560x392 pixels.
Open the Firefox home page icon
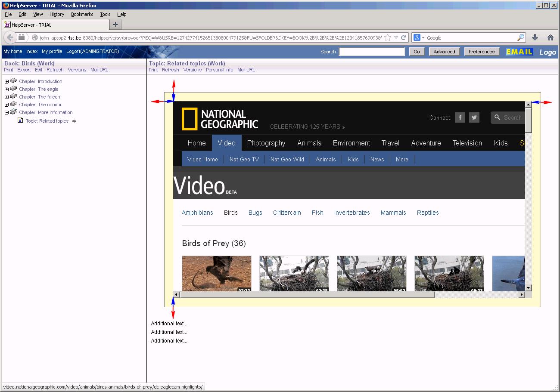(x=550, y=37)
